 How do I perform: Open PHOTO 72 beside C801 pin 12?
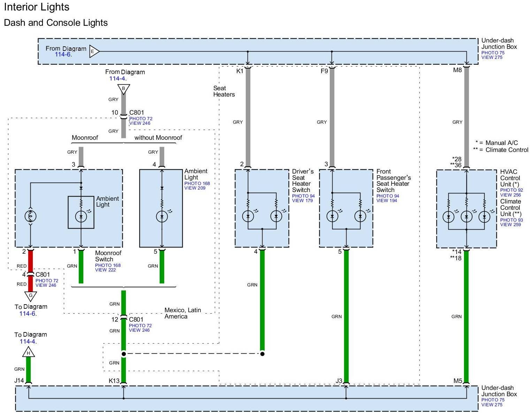(140, 326)
